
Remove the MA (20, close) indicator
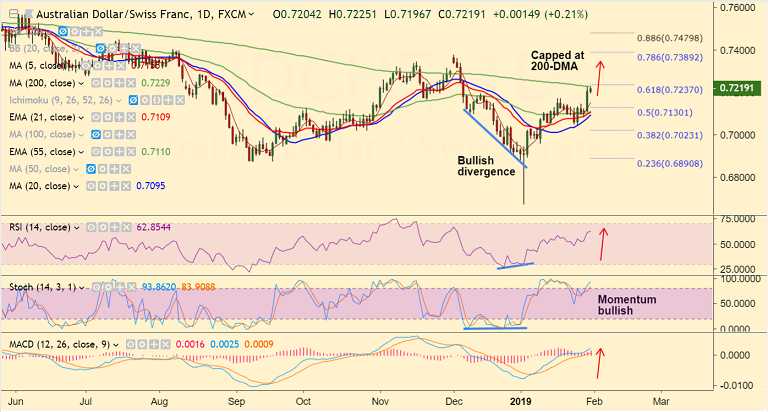click(126, 186)
